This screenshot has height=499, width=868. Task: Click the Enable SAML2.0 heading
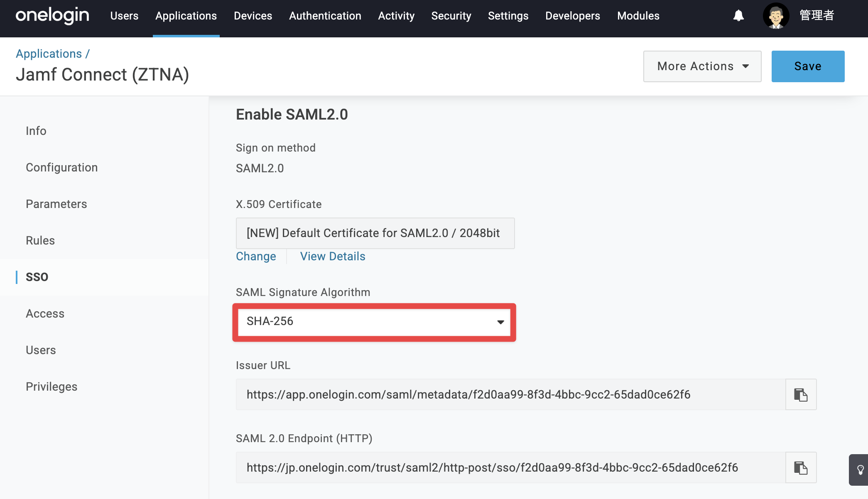[x=292, y=114]
